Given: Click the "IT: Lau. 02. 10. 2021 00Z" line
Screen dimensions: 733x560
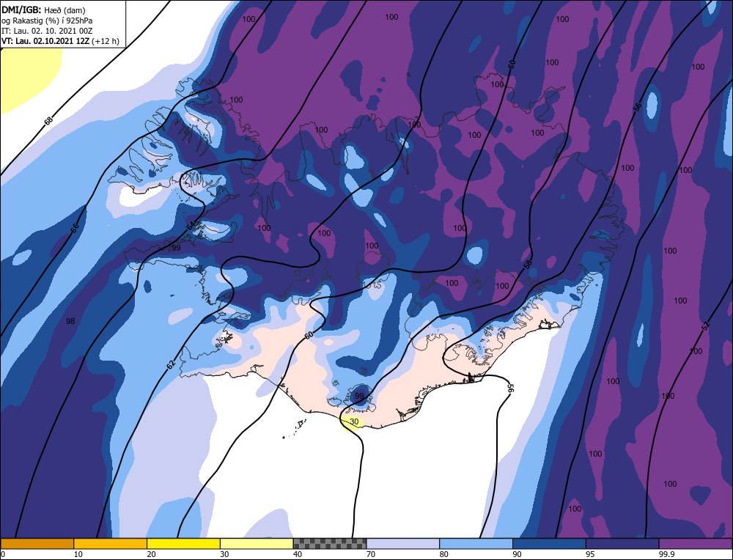Looking at the screenshot, I should click(x=47, y=31).
